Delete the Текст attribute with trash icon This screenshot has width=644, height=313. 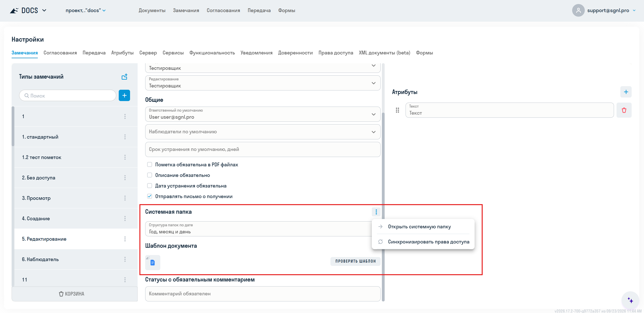tap(624, 110)
